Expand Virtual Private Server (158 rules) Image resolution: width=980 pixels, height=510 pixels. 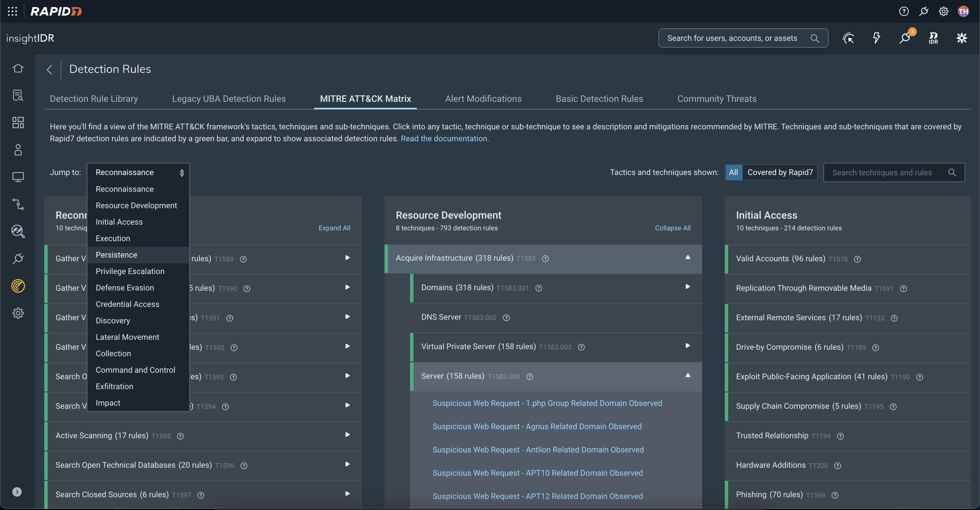tap(687, 345)
